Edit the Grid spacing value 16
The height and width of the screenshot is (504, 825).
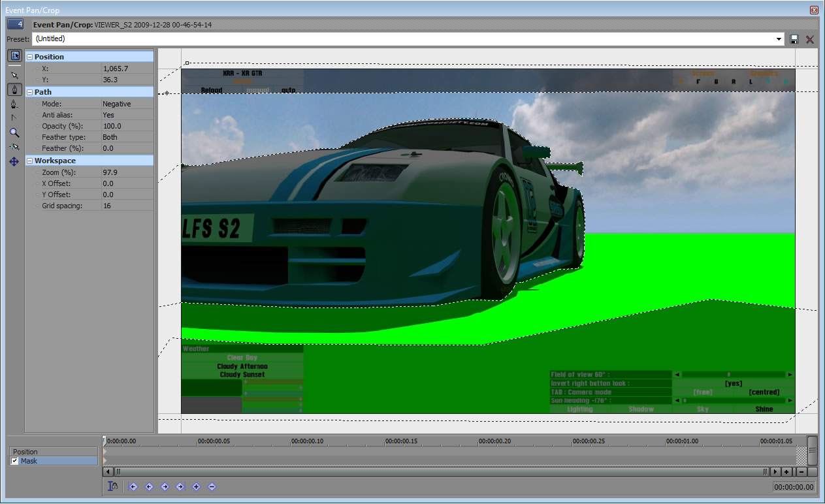(x=127, y=206)
